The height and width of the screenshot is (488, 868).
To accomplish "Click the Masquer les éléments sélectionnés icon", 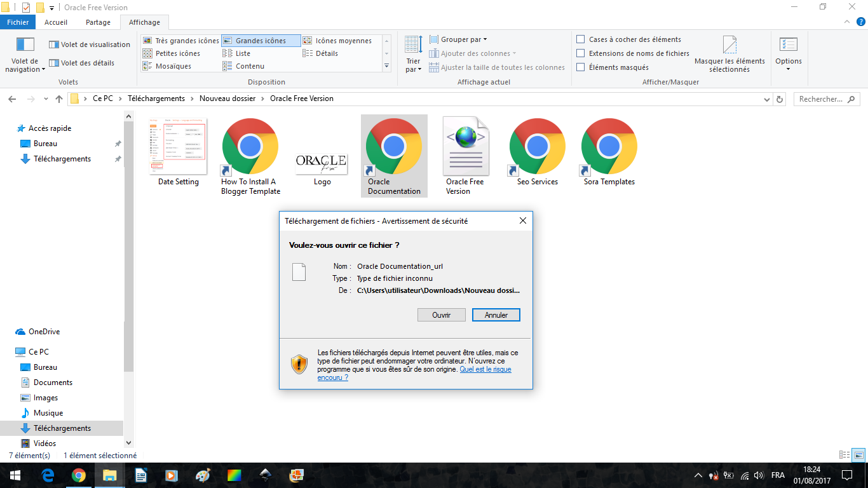I will (x=729, y=46).
